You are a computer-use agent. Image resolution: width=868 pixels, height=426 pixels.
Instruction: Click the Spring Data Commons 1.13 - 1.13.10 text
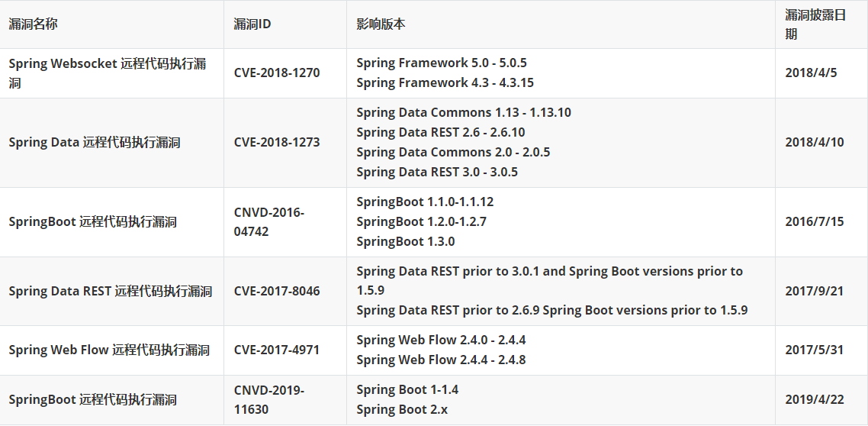tap(464, 113)
